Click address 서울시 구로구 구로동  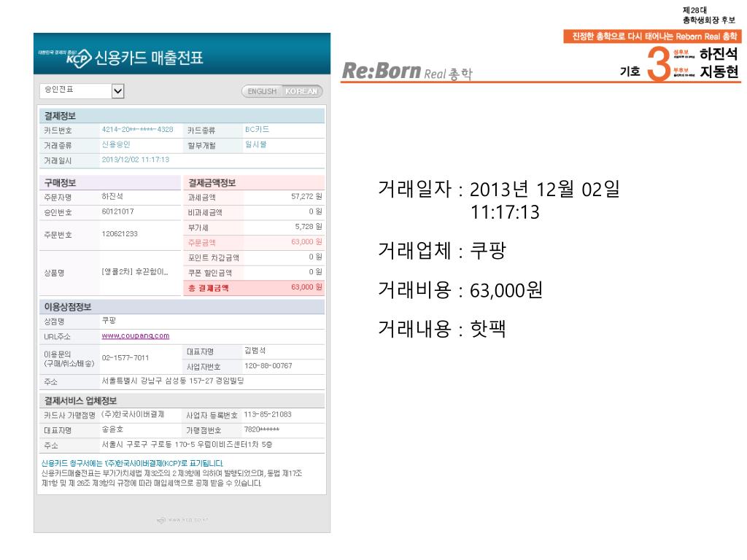pyautogui.click(x=187, y=444)
